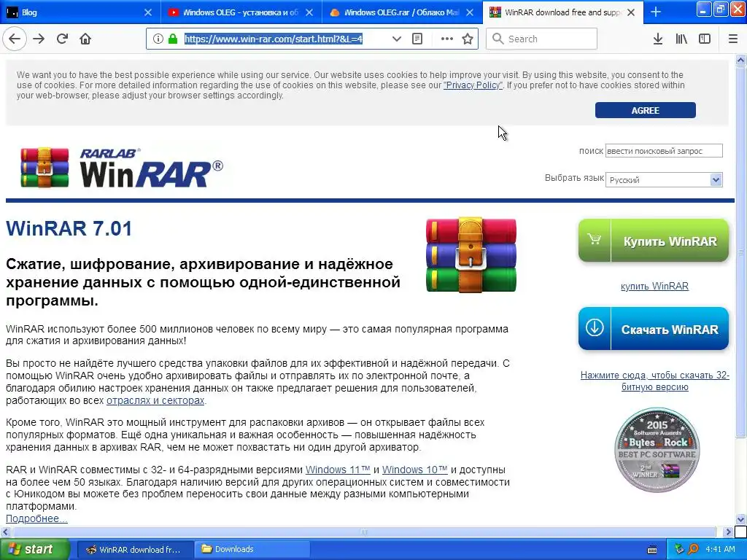Click the cart icon on Купить button

pos(594,239)
